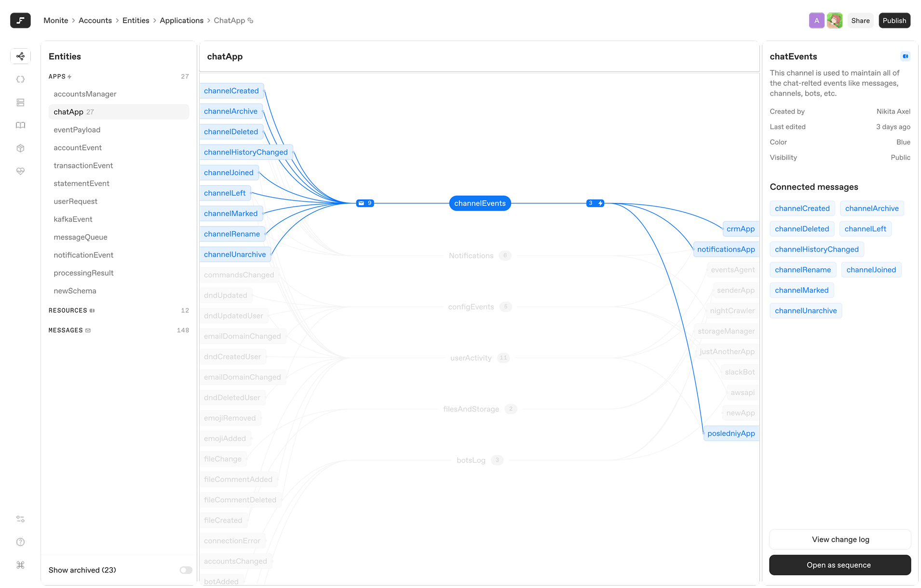Select the botsLog channel node
921x588 pixels.
click(x=479, y=460)
